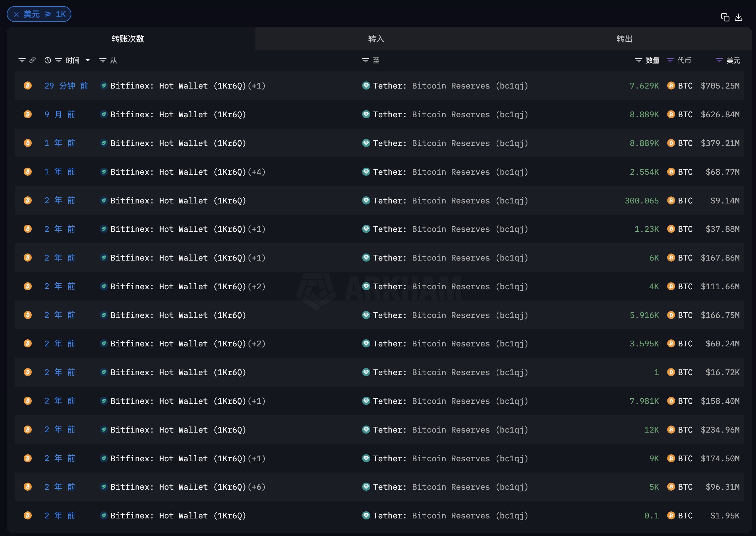
Task: Open the purple 代币 filter icon
Action: [x=670, y=60]
